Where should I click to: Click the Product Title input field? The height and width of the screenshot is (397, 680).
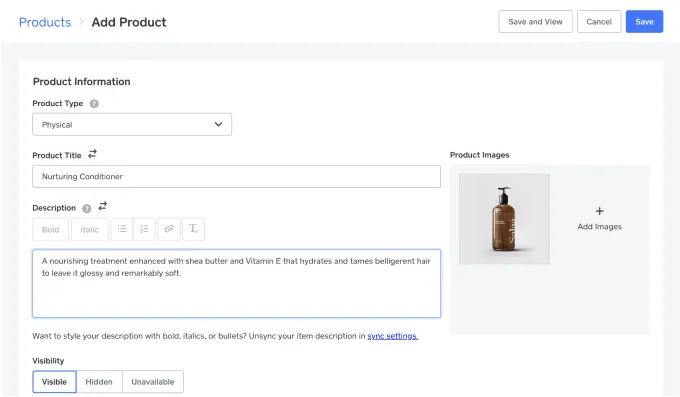point(236,177)
